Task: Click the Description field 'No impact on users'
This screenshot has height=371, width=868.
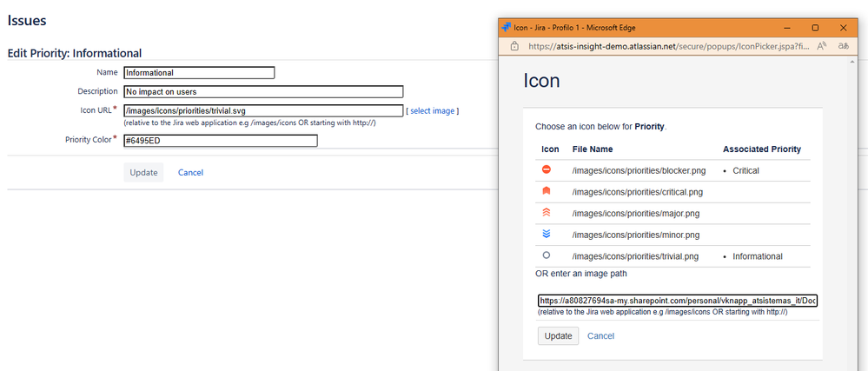Action: click(263, 92)
